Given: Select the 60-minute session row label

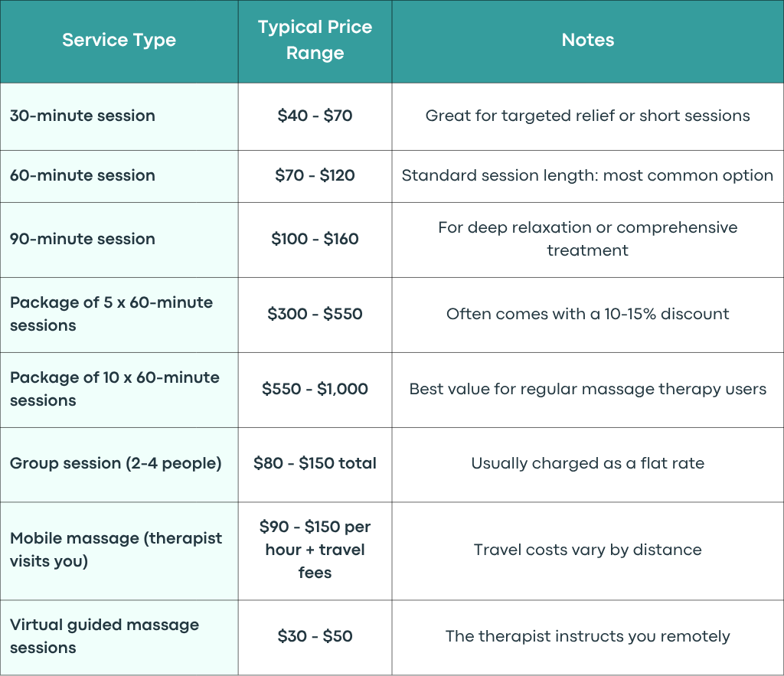Looking at the screenshot, I should tap(83, 175).
